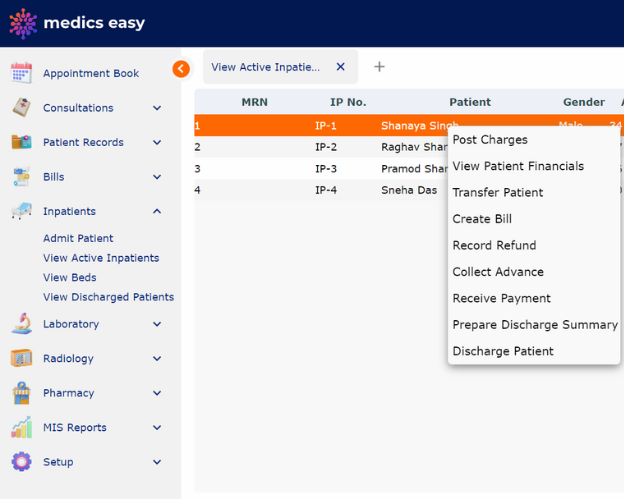This screenshot has width=624, height=499.
Task: Click the Patient Records folder icon
Action: pos(21,142)
